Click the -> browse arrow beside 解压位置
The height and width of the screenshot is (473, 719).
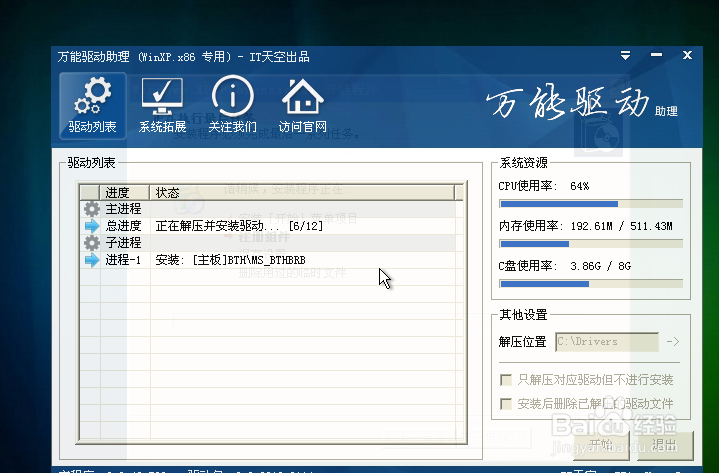coord(673,342)
